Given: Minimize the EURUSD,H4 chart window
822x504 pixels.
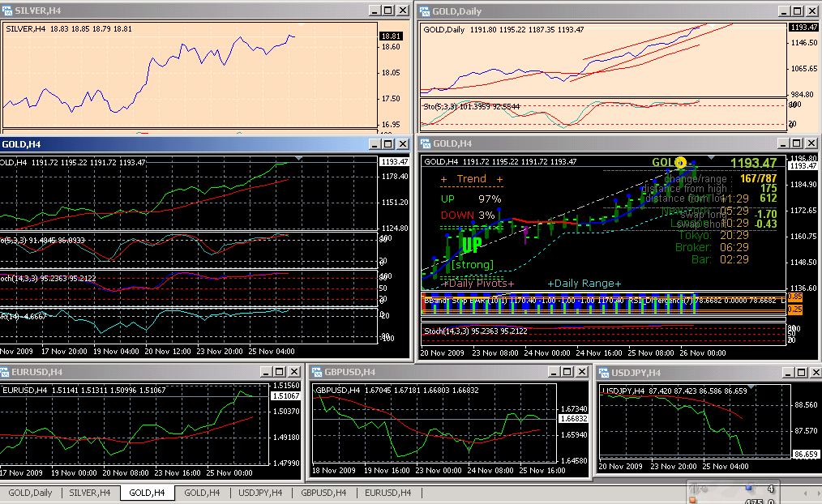Looking at the screenshot, I should tap(266, 371).
